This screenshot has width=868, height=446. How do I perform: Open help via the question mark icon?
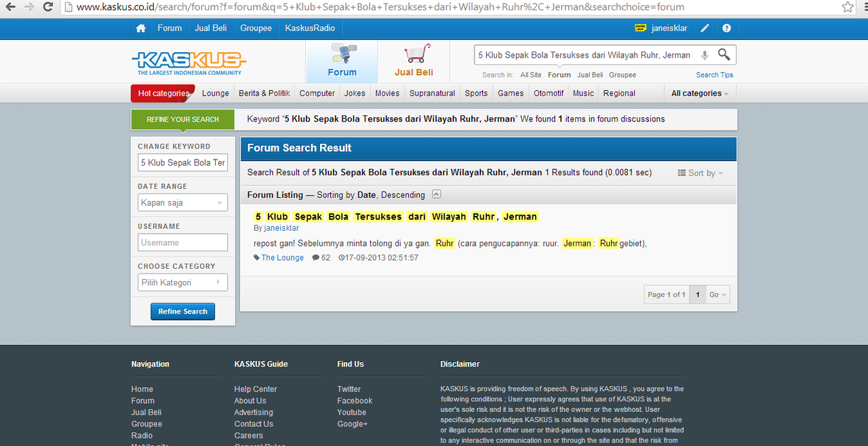pos(727,29)
